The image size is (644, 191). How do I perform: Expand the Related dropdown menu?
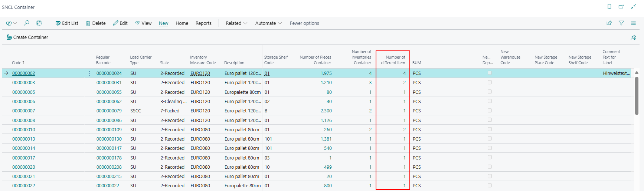click(236, 23)
